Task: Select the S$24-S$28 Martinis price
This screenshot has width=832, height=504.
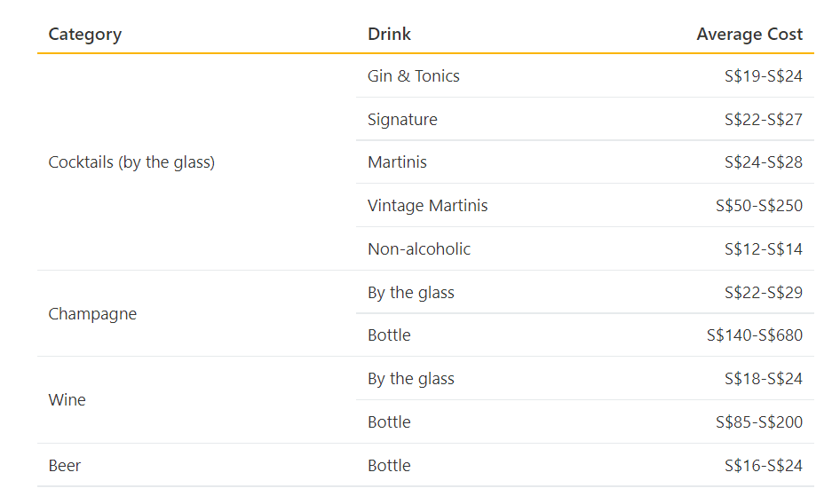Action: point(763,162)
